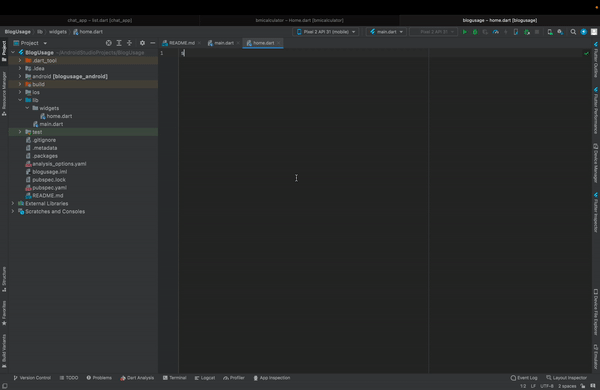Collapse the widgets folder
The image size is (600, 390).
click(27, 108)
